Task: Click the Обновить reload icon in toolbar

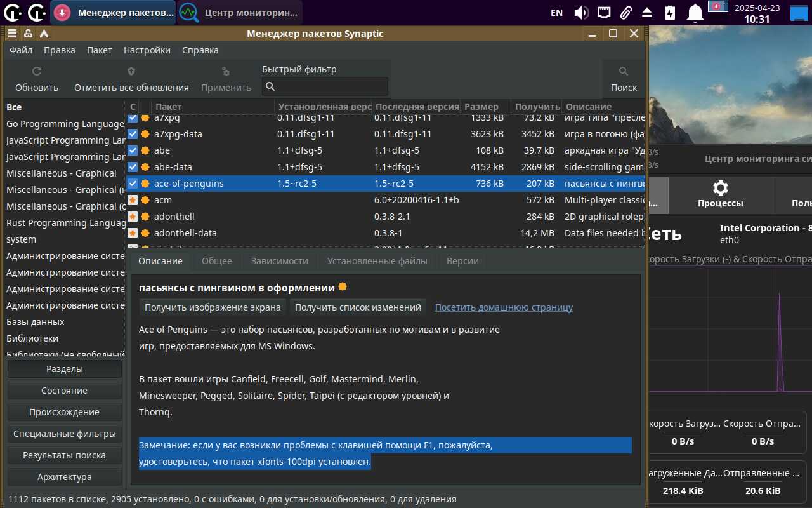Action: (37, 72)
